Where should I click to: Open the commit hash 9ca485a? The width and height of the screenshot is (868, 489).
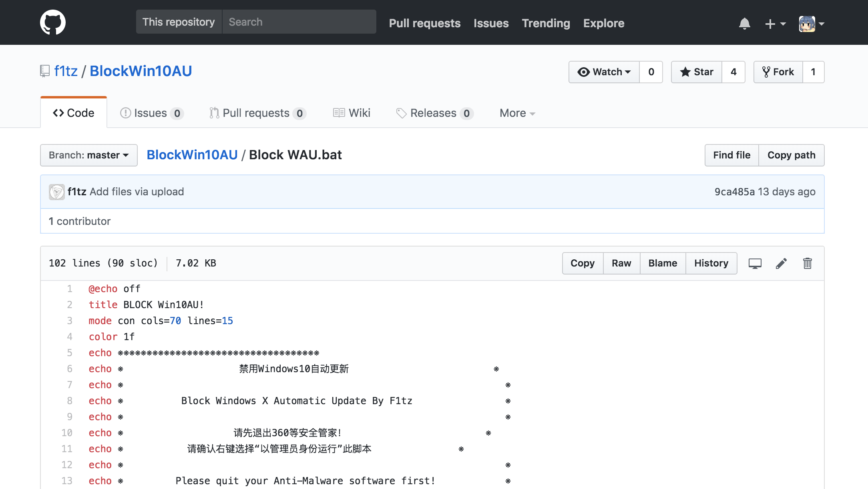coord(735,192)
